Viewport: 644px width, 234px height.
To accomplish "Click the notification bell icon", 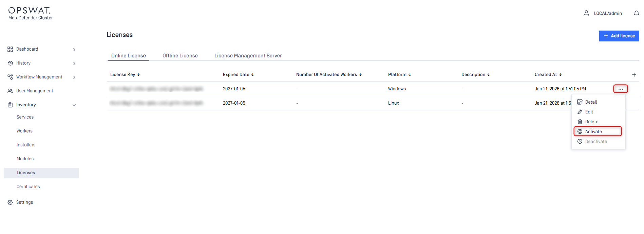I will [x=636, y=13].
